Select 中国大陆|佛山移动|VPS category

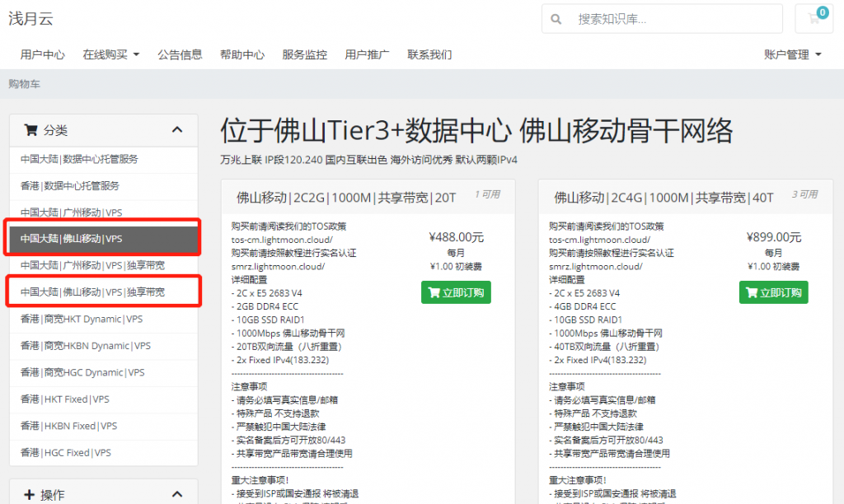pos(103,239)
